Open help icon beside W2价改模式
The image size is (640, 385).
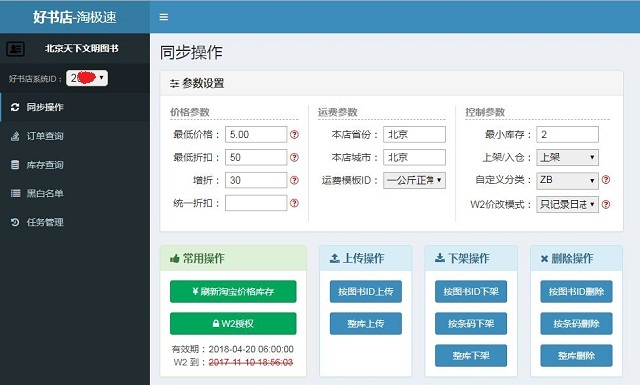(x=606, y=204)
